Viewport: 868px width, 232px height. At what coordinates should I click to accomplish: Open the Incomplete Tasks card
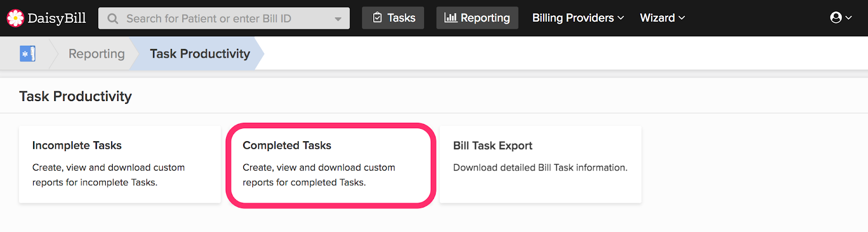click(x=120, y=165)
